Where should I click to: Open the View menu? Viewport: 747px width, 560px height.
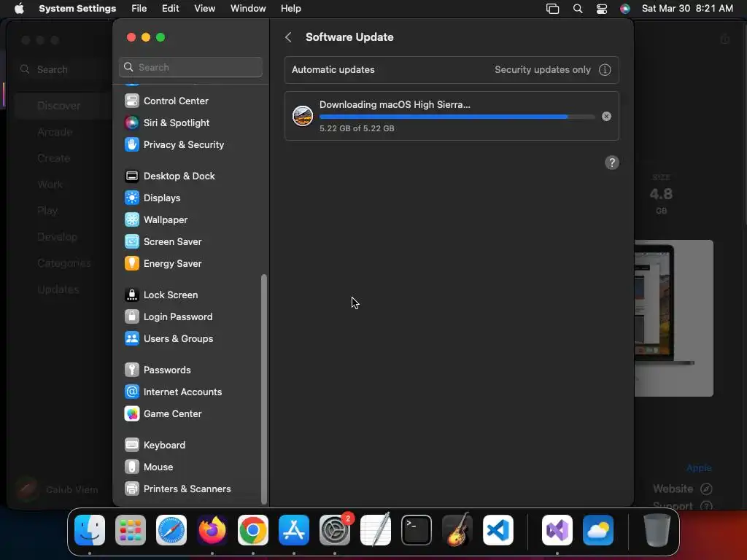(x=204, y=9)
